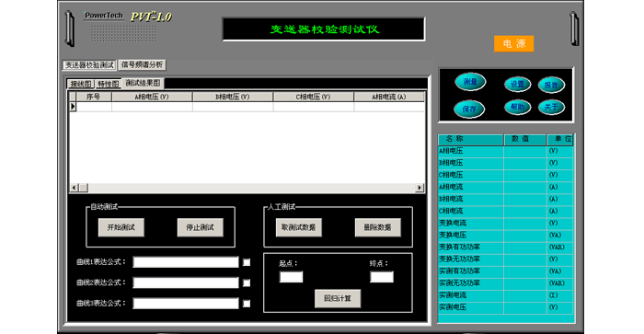Viewport: 644px width, 334px height.
Task: Click the green 变送器校验测试仪 title display
Action: pyautogui.click(x=324, y=29)
